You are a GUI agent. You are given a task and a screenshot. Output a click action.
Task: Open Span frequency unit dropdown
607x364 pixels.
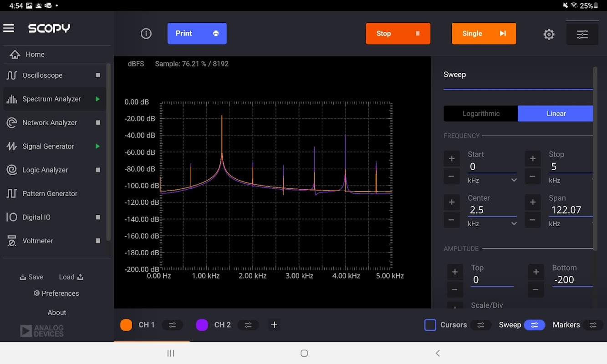[x=571, y=224]
